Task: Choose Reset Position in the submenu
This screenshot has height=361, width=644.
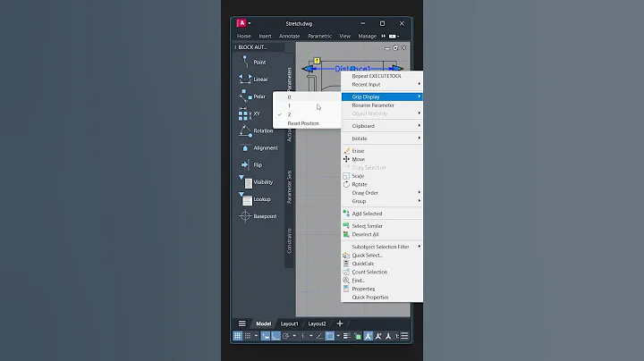Action: (x=307, y=123)
